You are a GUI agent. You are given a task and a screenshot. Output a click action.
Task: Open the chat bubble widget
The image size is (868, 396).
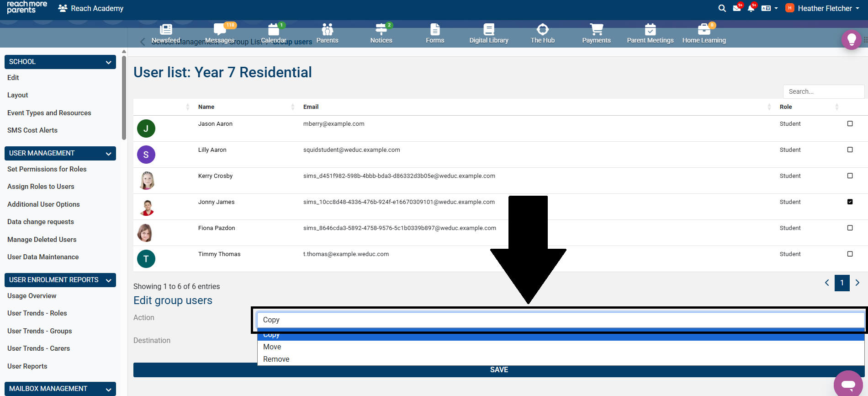click(x=848, y=384)
